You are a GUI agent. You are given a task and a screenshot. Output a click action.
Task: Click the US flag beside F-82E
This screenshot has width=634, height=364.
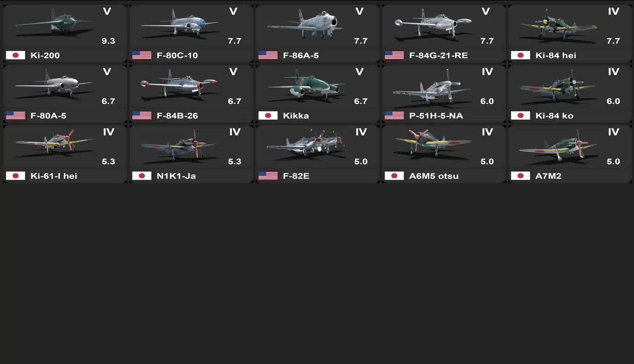(x=268, y=176)
